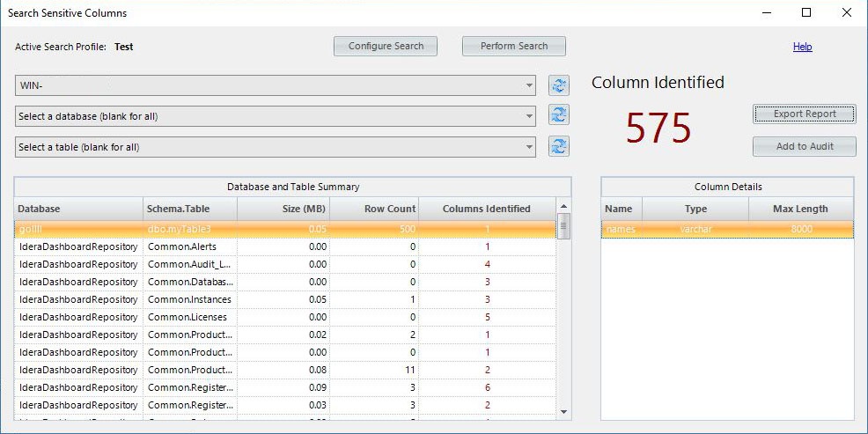Run Perform Search
The image size is (868, 434).
click(x=514, y=47)
